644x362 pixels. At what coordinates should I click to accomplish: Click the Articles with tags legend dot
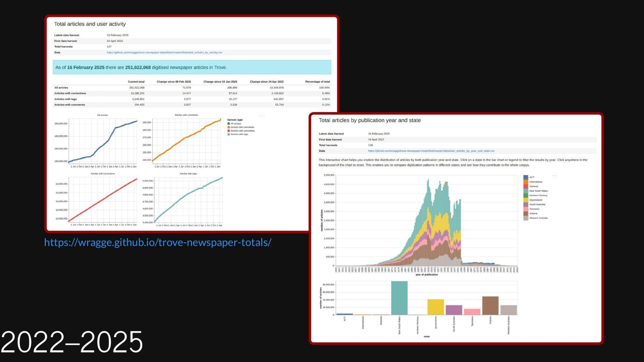(229, 134)
